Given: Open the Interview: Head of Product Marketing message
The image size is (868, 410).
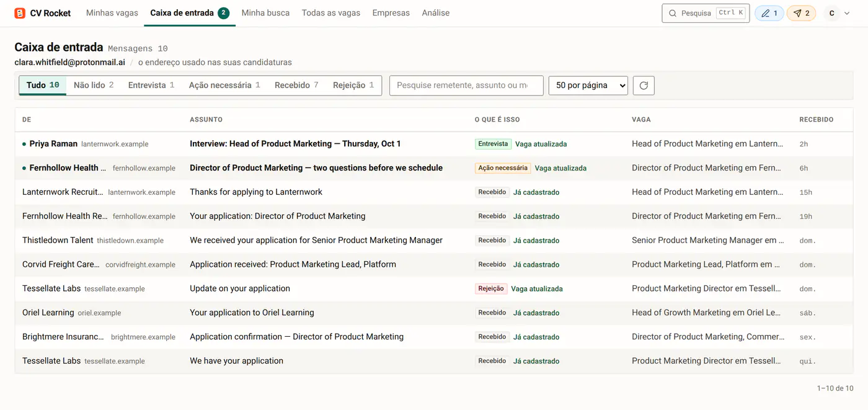Looking at the screenshot, I should 295,144.
